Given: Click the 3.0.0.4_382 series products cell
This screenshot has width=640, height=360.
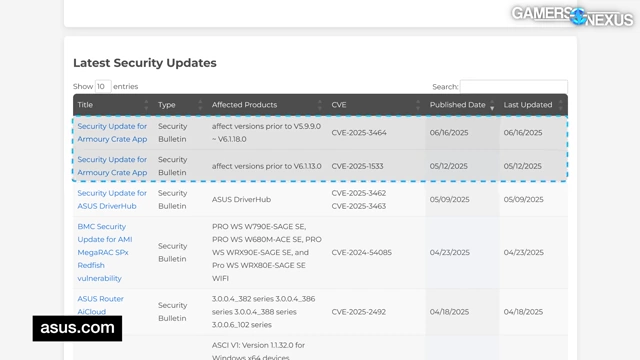Looking at the screenshot, I should [x=263, y=312].
